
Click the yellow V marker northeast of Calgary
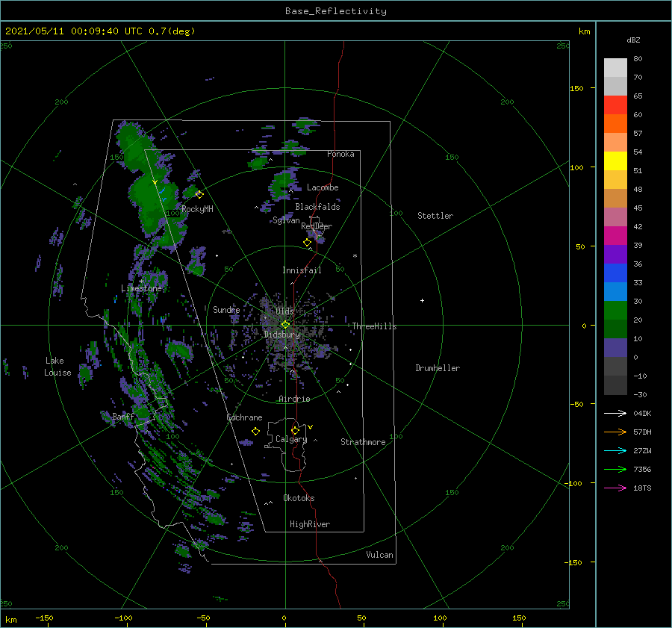(x=311, y=427)
